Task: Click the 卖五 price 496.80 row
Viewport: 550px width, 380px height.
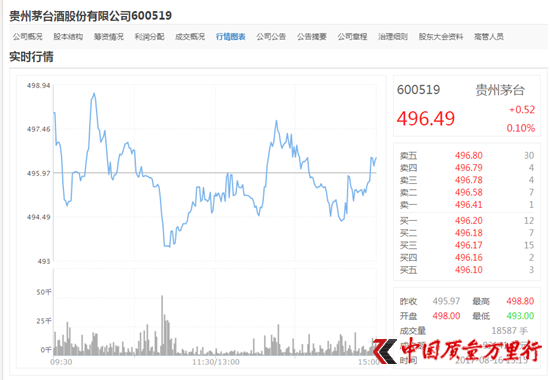Action: tap(467, 155)
